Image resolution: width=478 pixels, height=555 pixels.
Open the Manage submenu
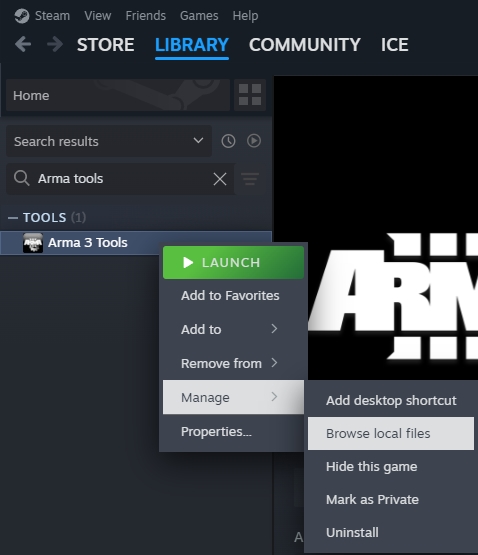point(233,397)
